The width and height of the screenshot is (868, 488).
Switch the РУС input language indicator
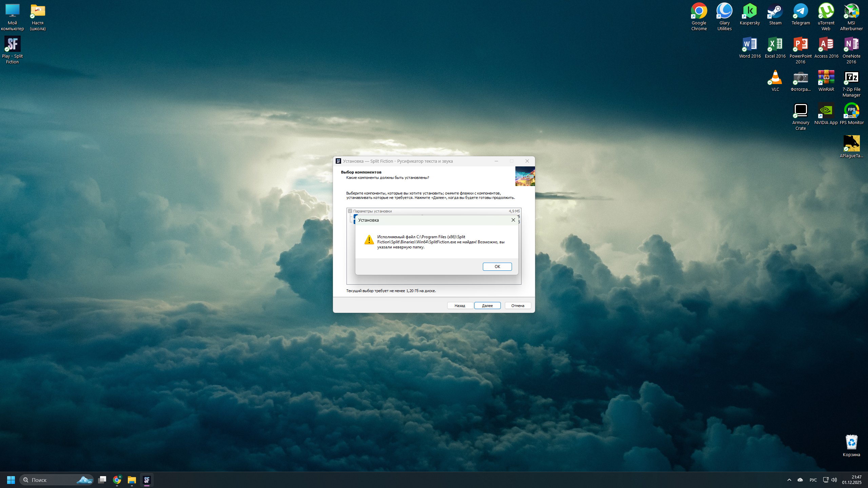[813, 480]
